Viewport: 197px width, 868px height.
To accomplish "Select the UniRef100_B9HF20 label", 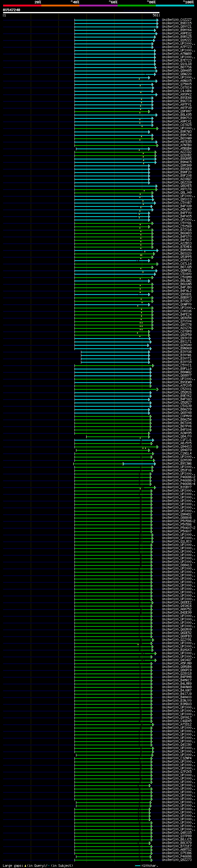I will [x=177, y=172].
